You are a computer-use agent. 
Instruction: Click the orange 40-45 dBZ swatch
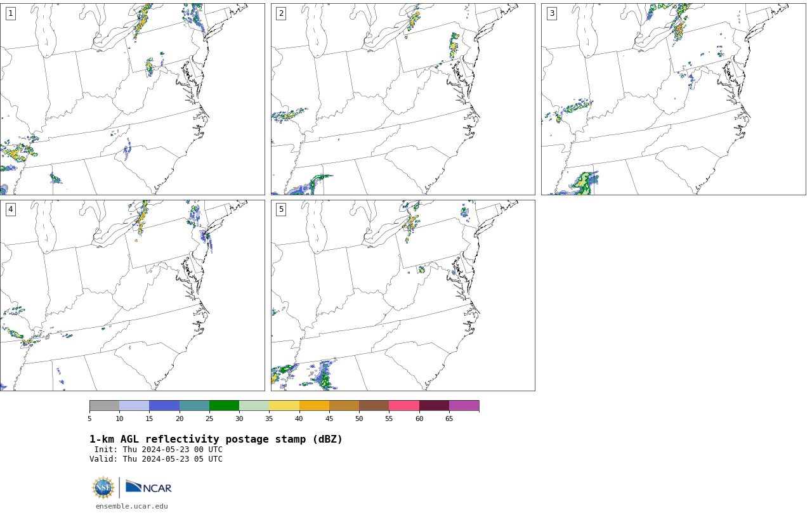tap(314, 406)
